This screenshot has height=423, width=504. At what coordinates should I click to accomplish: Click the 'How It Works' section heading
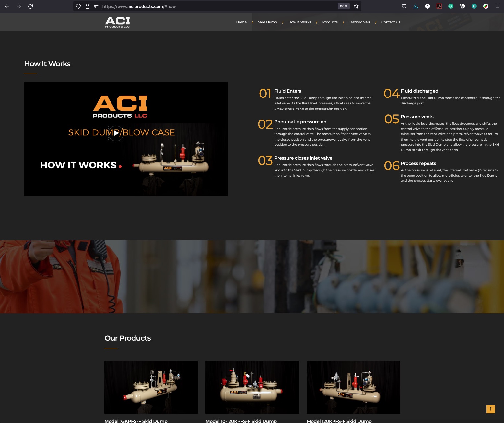tap(47, 64)
